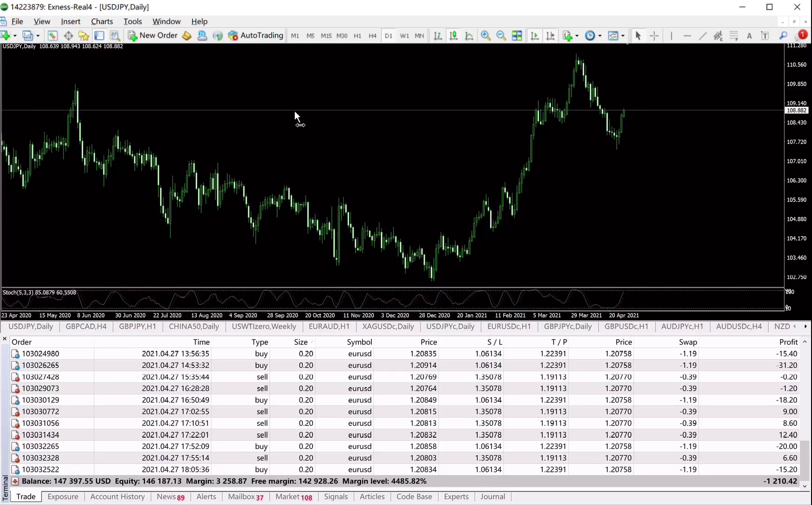Viewport: 812px width, 505px height.
Task: Expand the Profiles dropdown arrow
Action: click(x=38, y=36)
